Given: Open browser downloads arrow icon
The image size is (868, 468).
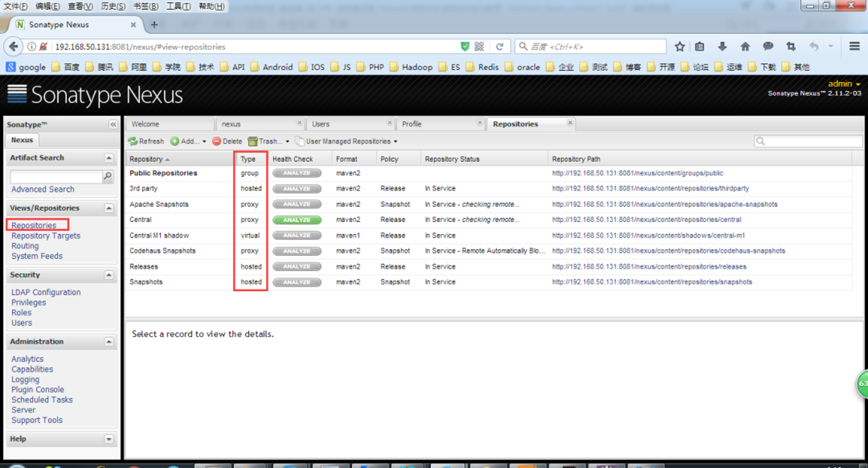Looking at the screenshot, I should pyautogui.click(x=722, y=46).
